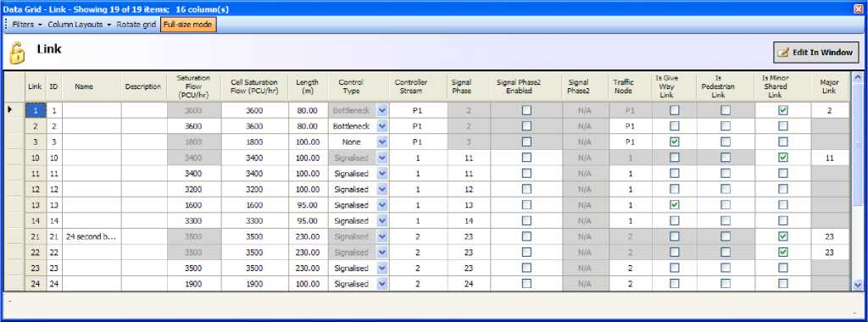Open Control Type dropdown for link 3

click(381, 142)
